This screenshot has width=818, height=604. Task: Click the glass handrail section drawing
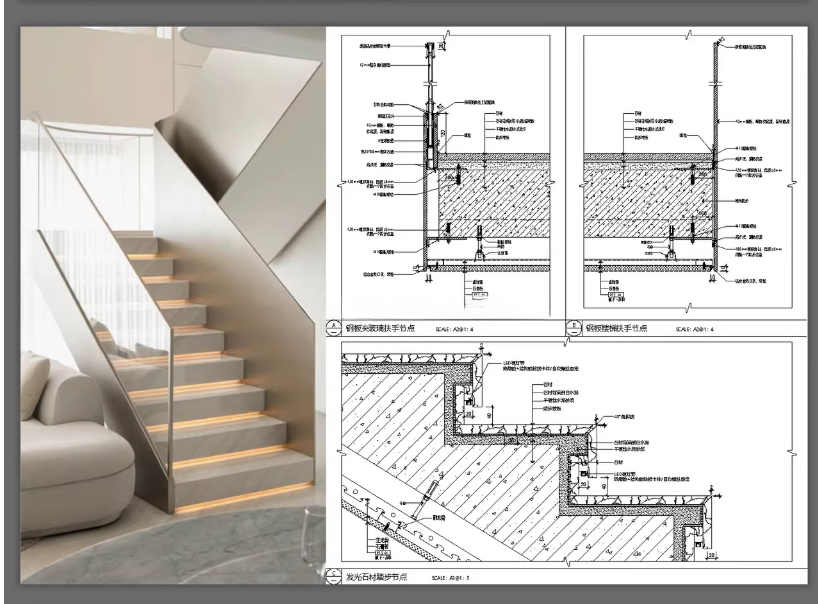(446, 175)
